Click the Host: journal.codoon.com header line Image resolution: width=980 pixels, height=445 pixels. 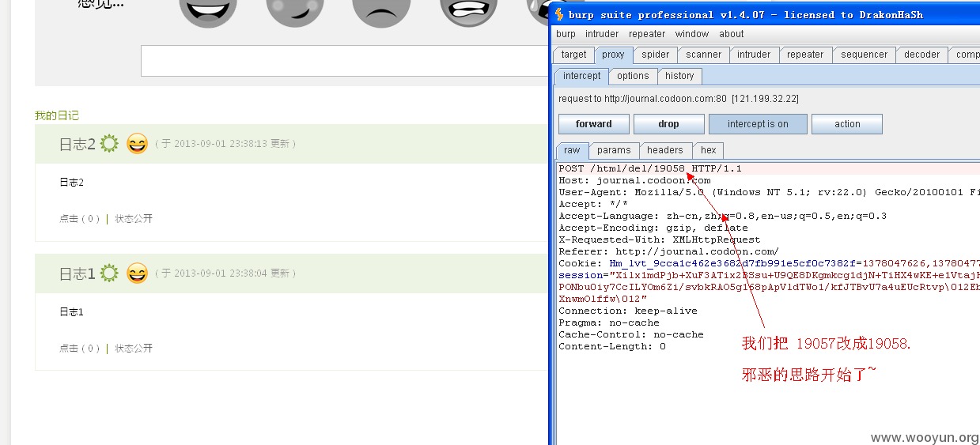click(x=634, y=180)
